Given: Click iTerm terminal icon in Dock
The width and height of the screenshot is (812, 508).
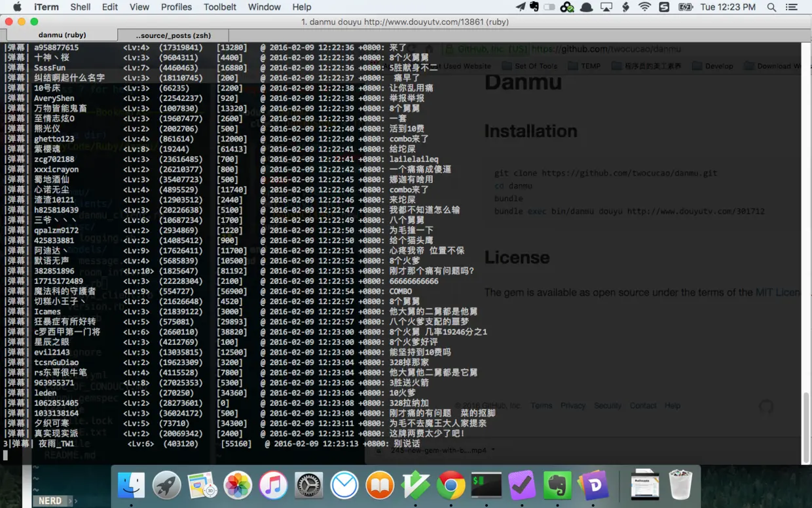Looking at the screenshot, I should (x=487, y=486).
